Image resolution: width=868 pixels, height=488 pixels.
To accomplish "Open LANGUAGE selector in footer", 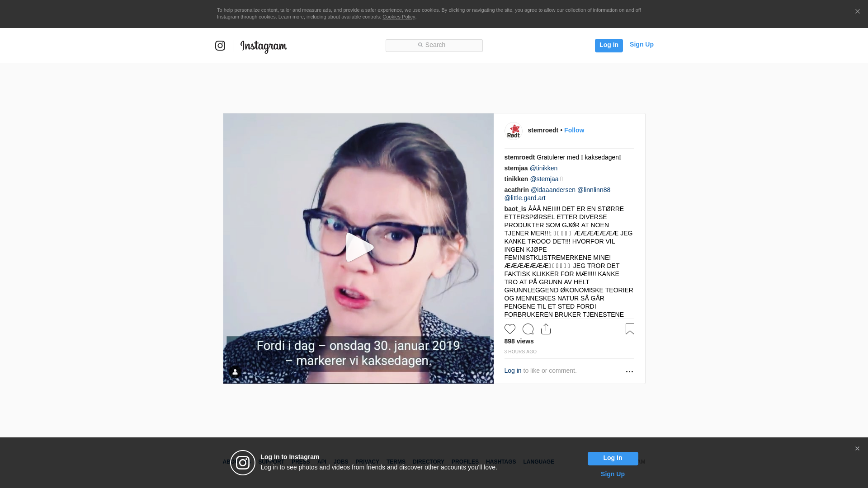I will click(x=538, y=462).
